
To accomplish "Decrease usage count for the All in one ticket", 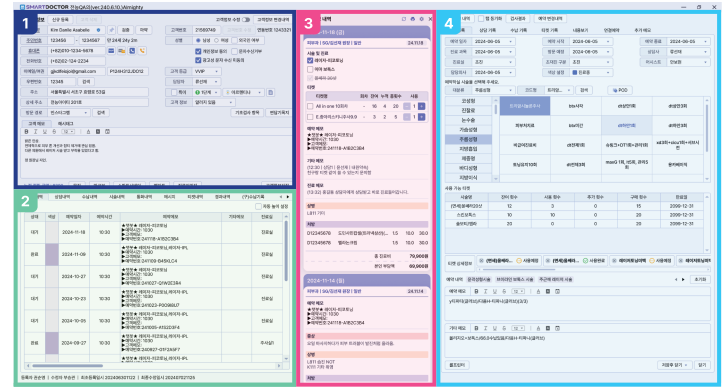I will coord(407,106).
